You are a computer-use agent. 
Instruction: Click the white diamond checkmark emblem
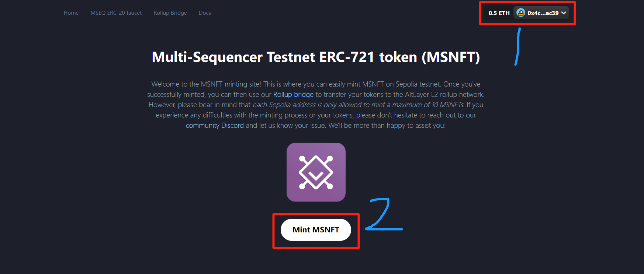316,172
